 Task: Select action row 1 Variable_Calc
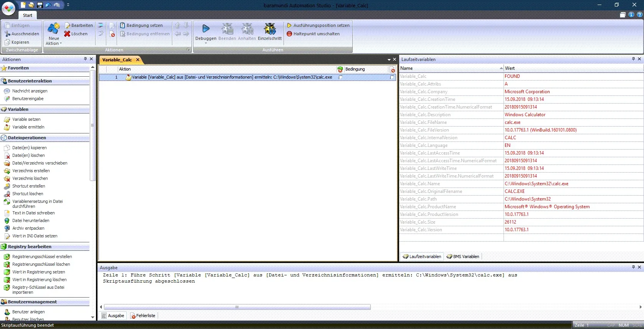(x=248, y=77)
